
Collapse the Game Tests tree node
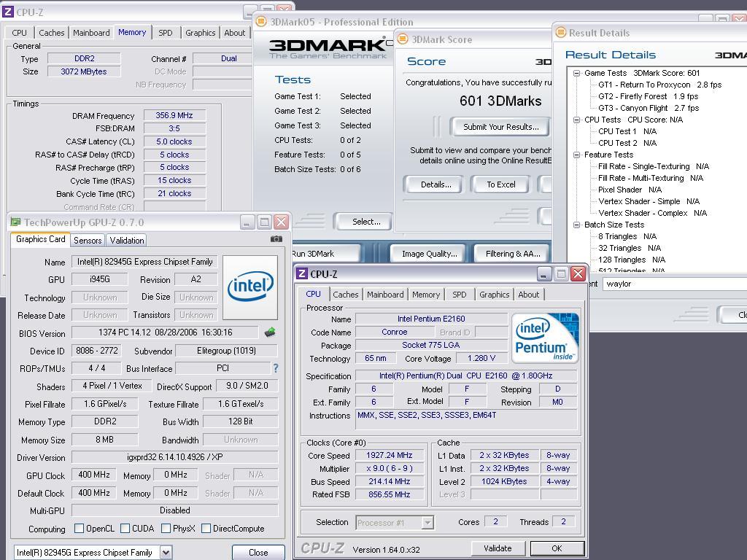pos(576,73)
